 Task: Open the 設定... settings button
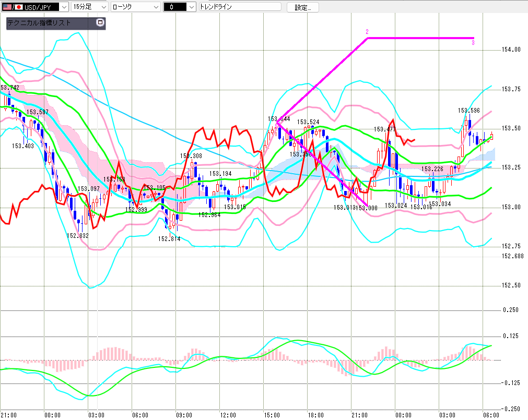303,7
